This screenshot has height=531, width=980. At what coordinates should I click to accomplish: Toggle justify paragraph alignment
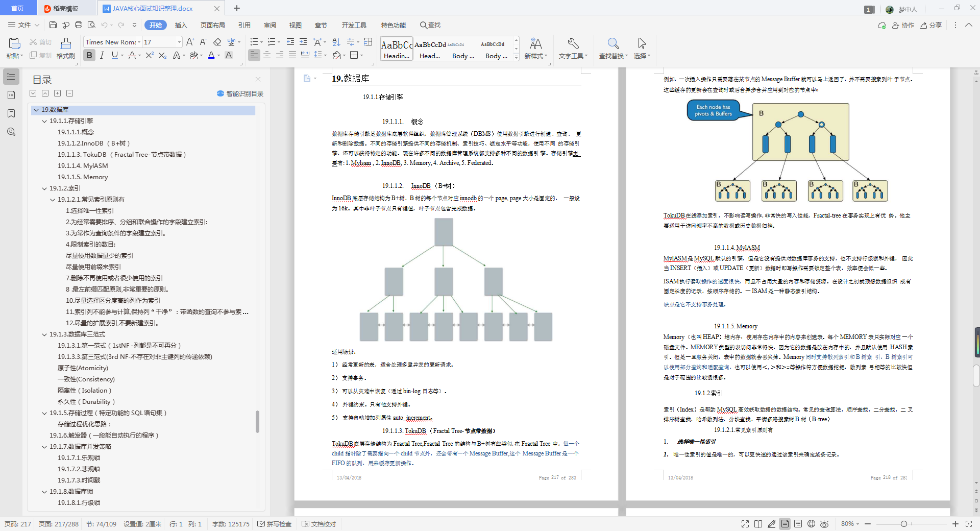point(292,55)
